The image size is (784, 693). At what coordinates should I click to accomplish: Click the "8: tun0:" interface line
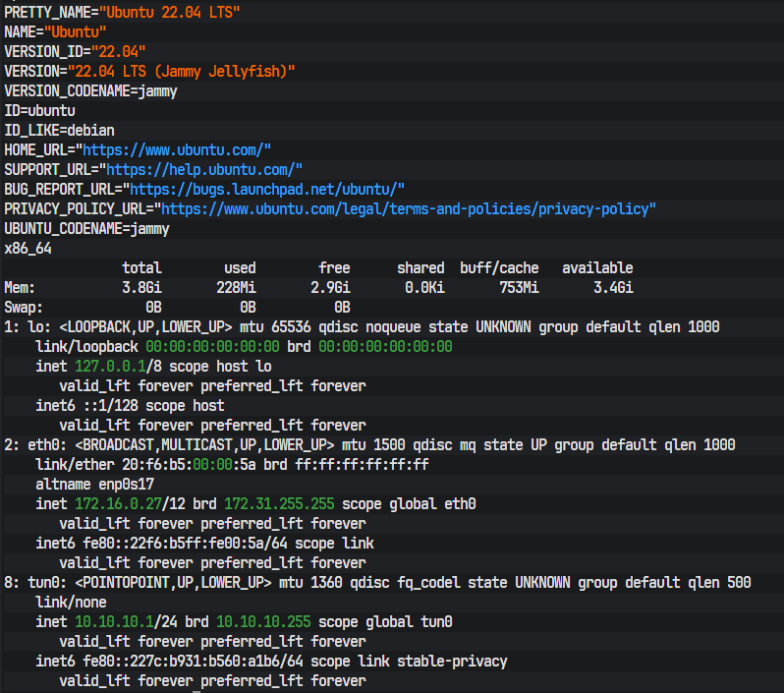point(377,583)
